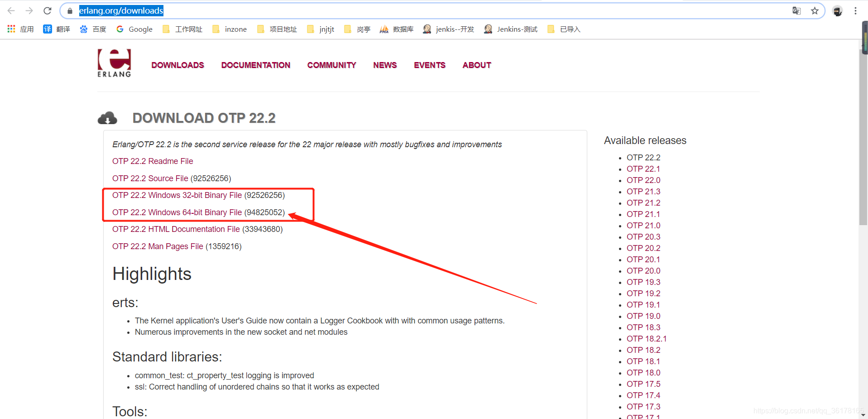Select OTP 20.1 release

[x=643, y=260]
